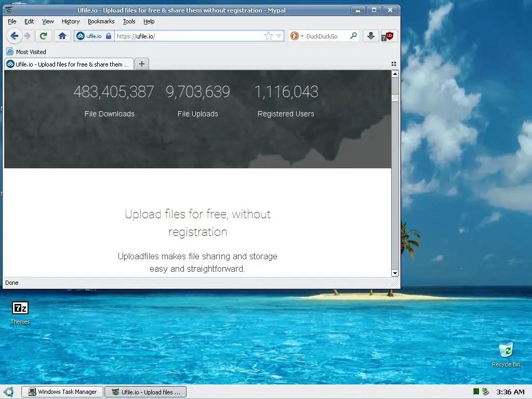This screenshot has width=532, height=399.
Task: Select the Themes 7z desktop icon
Action: point(20,313)
